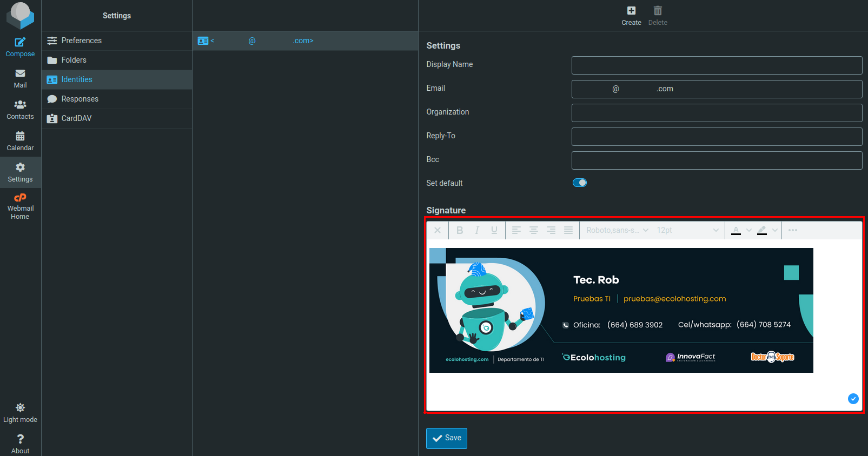Apply bold formatting in signature editor

pos(460,230)
